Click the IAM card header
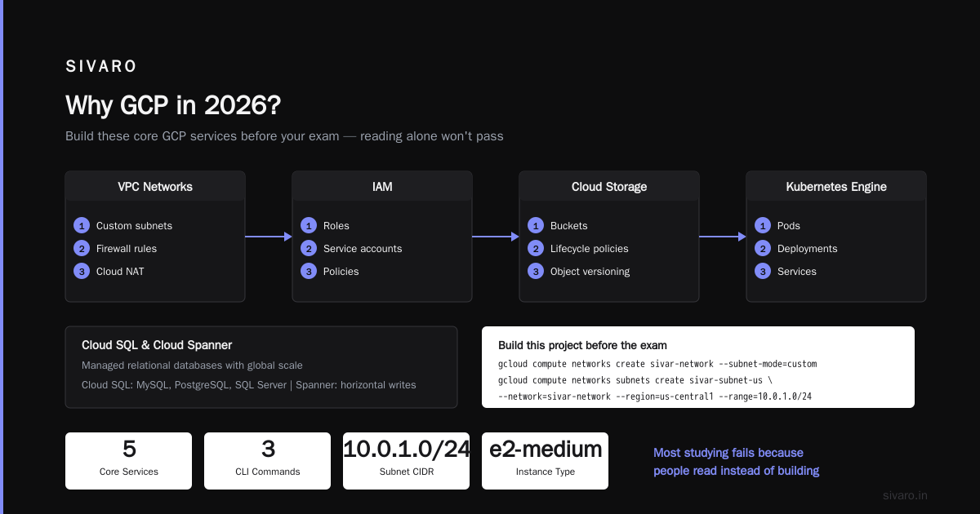This screenshot has width=980, height=514. pyautogui.click(x=382, y=187)
